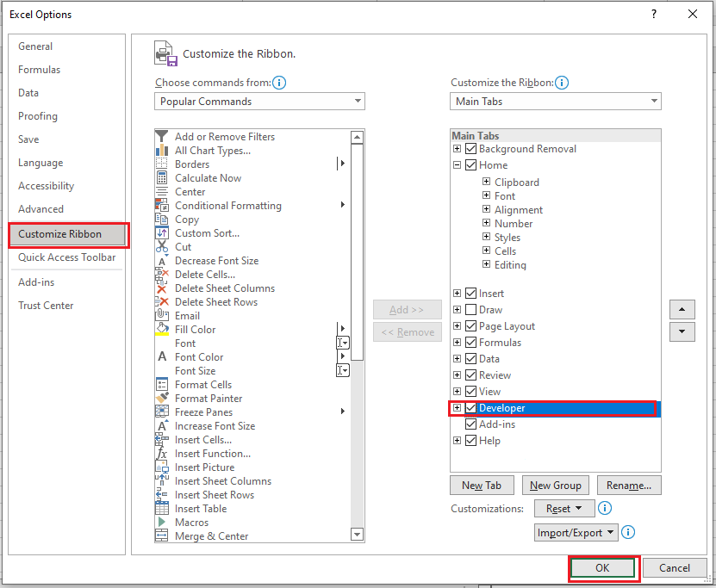Toggle the Page Layout checkbox
The height and width of the screenshot is (588, 716).
coord(470,325)
